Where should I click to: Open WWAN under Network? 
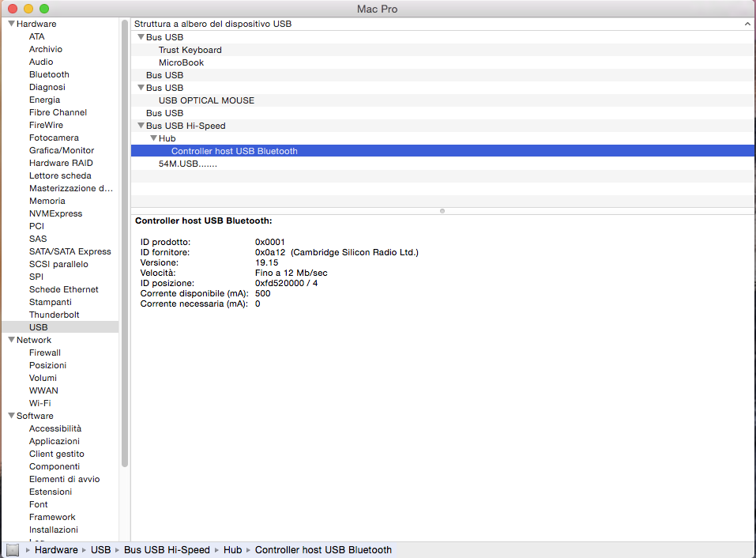point(43,390)
